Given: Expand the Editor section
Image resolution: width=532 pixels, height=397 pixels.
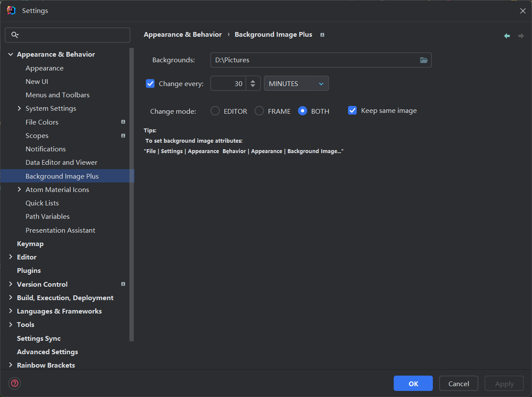Looking at the screenshot, I should (11, 257).
